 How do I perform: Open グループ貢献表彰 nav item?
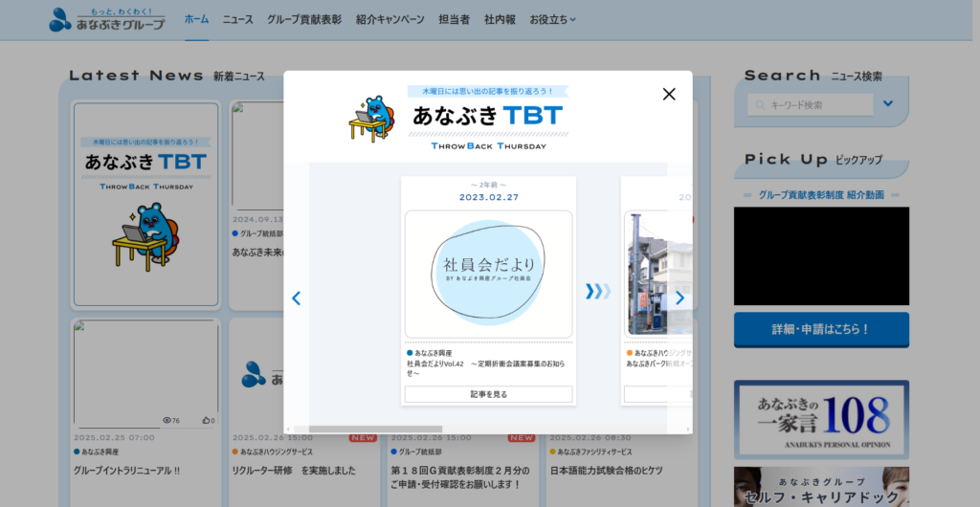304,19
